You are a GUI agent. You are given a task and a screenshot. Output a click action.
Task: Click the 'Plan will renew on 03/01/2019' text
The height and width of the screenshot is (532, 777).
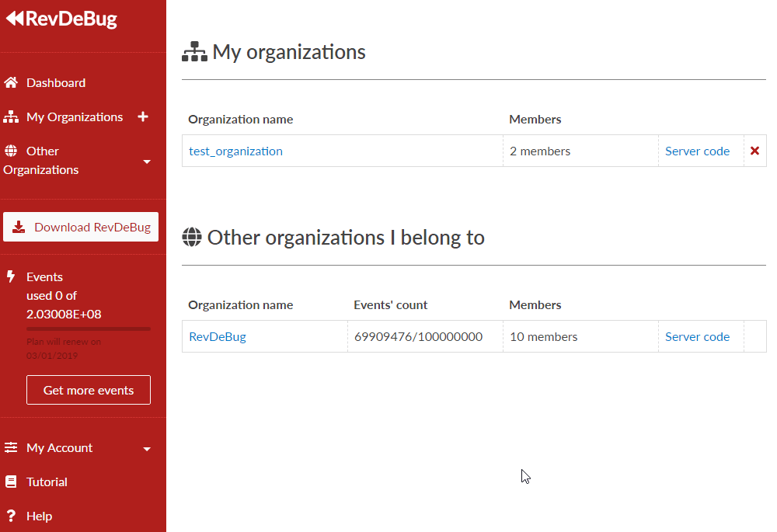click(x=64, y=349)
